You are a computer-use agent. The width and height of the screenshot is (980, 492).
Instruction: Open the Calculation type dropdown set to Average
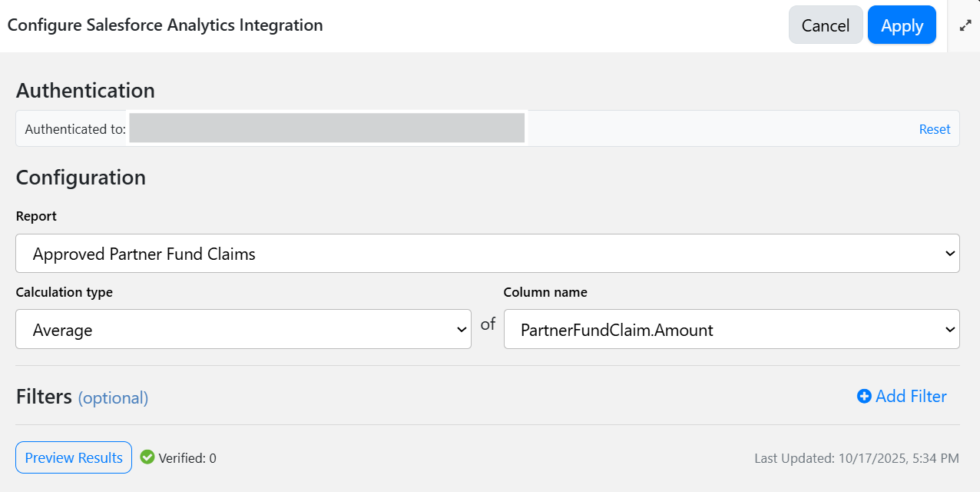point(243,330)
